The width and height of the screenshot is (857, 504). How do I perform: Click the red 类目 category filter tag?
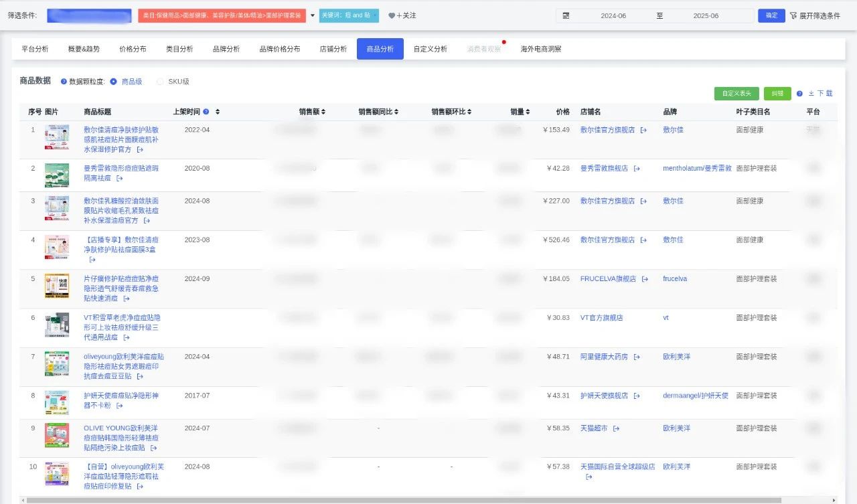(222, 15)
